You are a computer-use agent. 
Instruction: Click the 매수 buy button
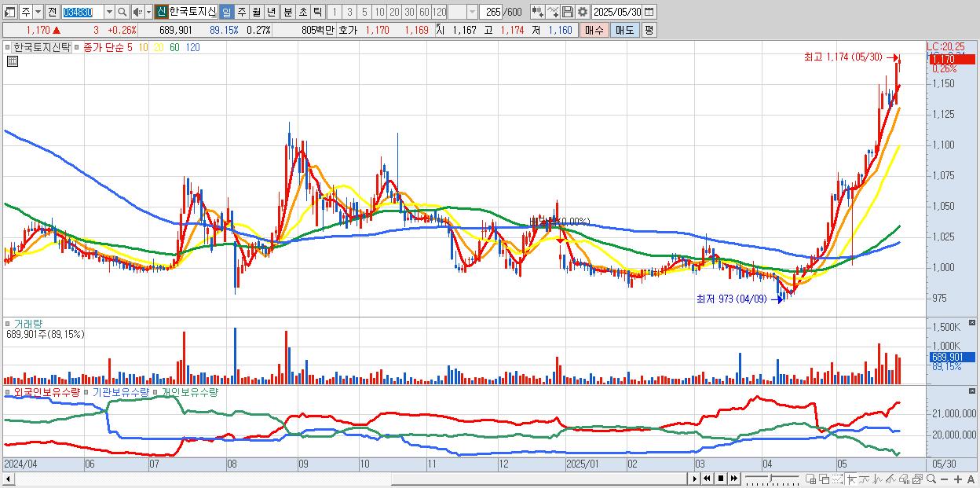pyautogui.click(x=594, y=30)
